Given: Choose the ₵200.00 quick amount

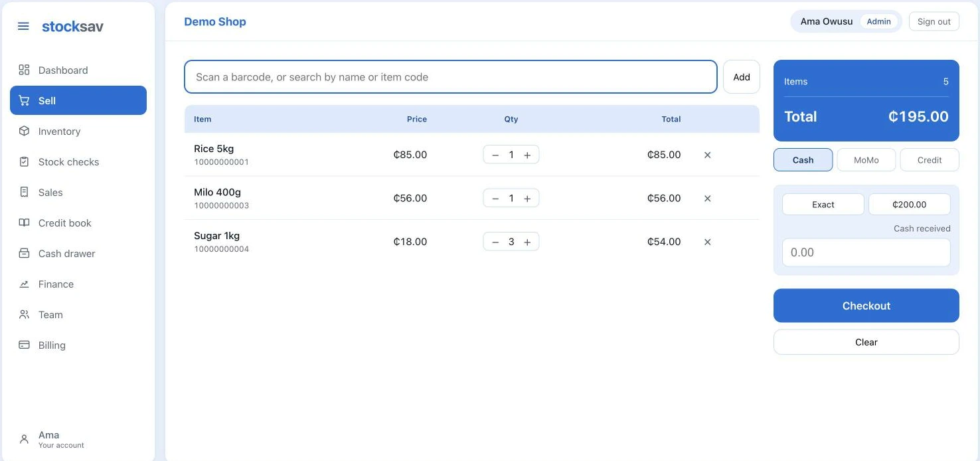Looking at the screenshot, I should point(910,205).
